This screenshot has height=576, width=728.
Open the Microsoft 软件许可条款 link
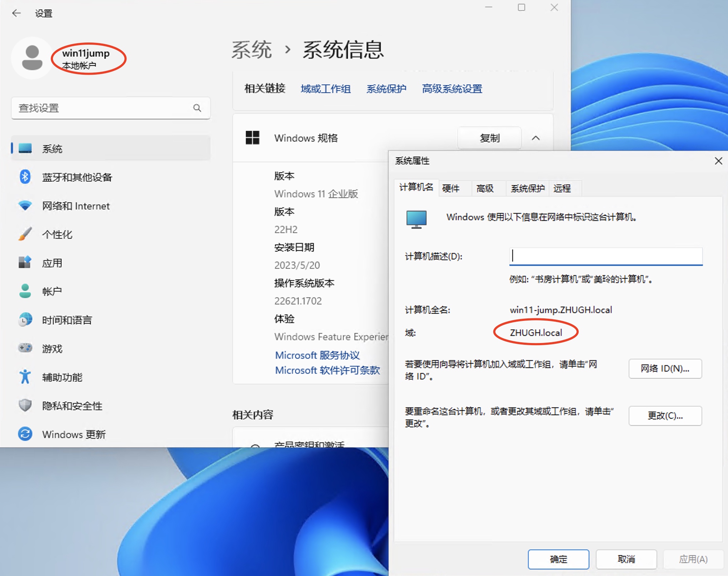tap(327, 370)
